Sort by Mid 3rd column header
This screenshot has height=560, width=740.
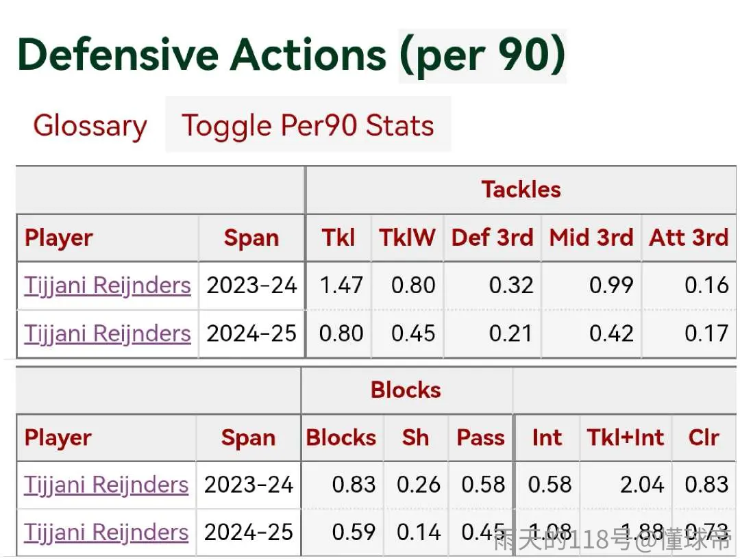[591, 238]
